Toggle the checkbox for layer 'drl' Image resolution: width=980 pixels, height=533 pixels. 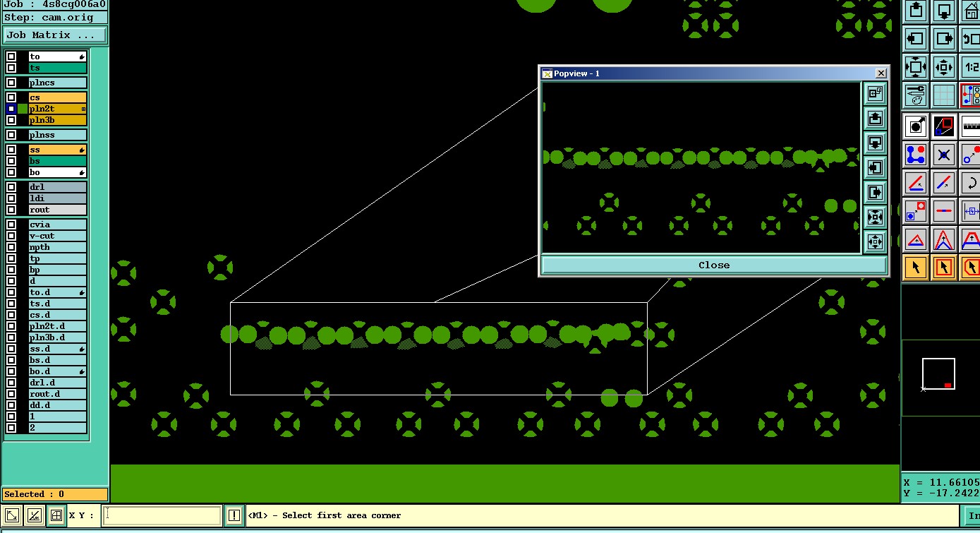tap(11, 187)
